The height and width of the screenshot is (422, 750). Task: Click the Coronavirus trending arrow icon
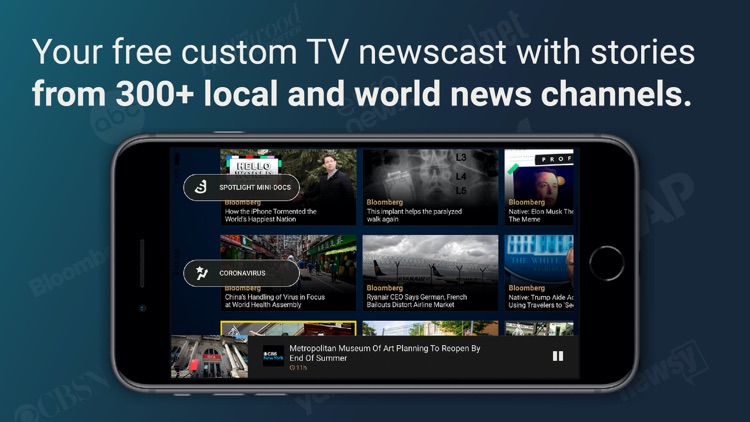coord(201,273)
